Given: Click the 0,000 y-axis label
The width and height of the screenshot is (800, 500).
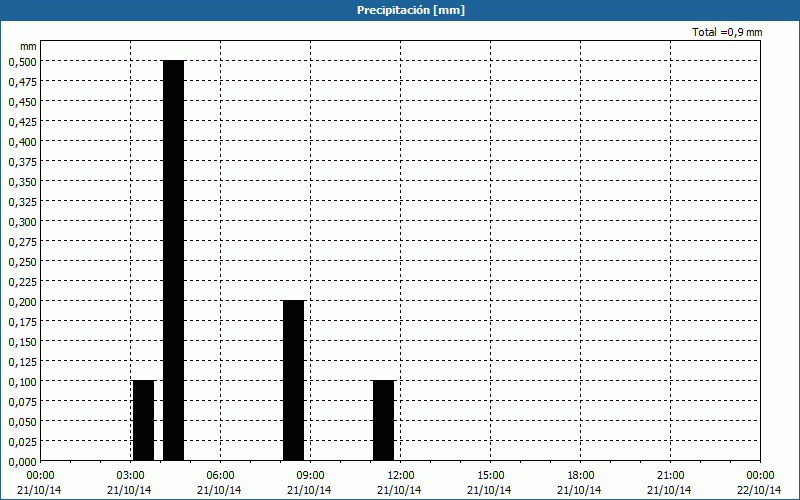Looking at the screenshot, I should [x=22, y=461].
